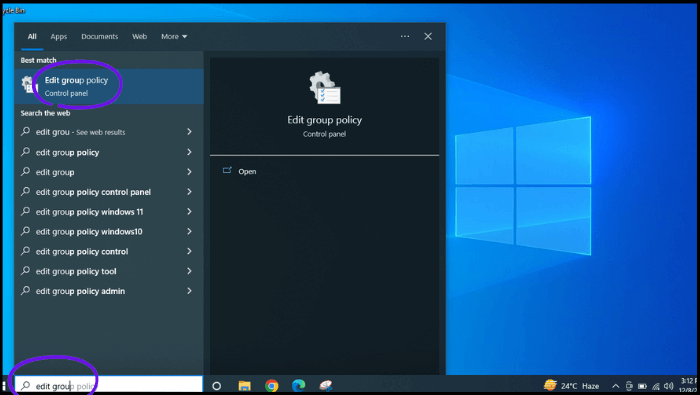
Task: Switch to the Documents search tab
Action: point(100,37)
